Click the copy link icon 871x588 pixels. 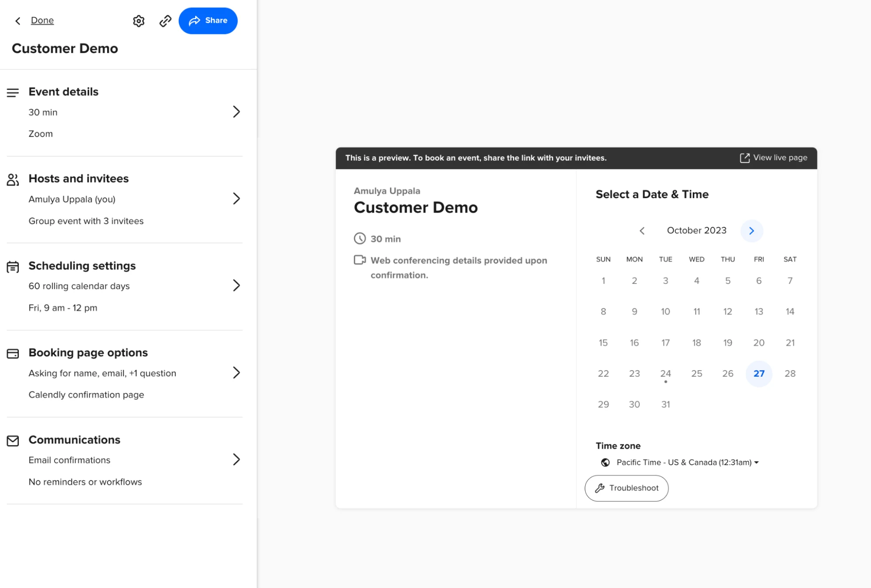[166, 20]
